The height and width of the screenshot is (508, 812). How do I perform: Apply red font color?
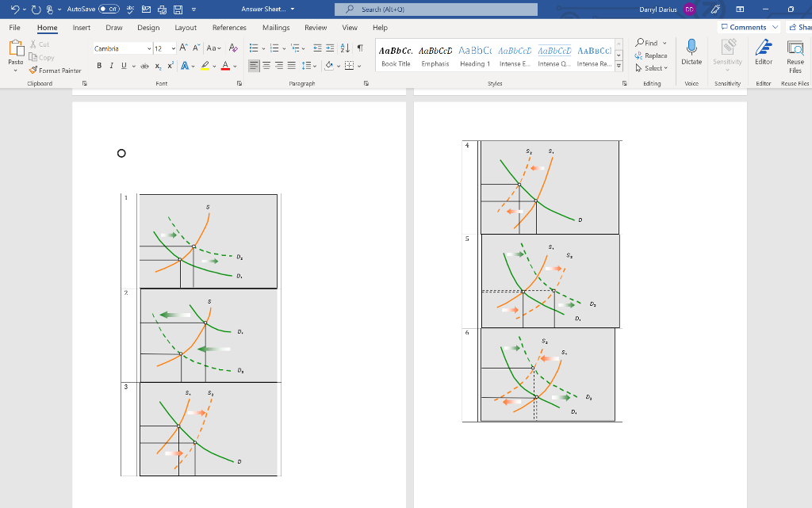(x=225, y=66)
